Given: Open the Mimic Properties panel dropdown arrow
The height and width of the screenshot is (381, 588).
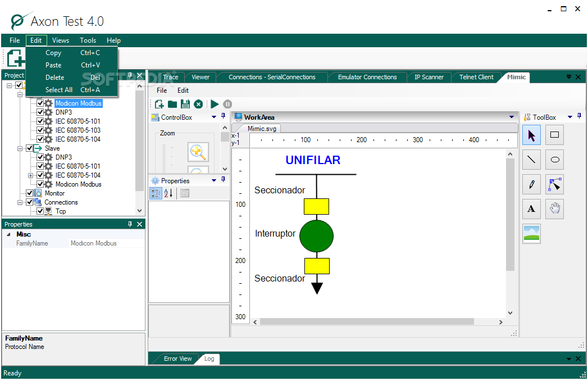Looking at the screenshot, I should (214, 180).
